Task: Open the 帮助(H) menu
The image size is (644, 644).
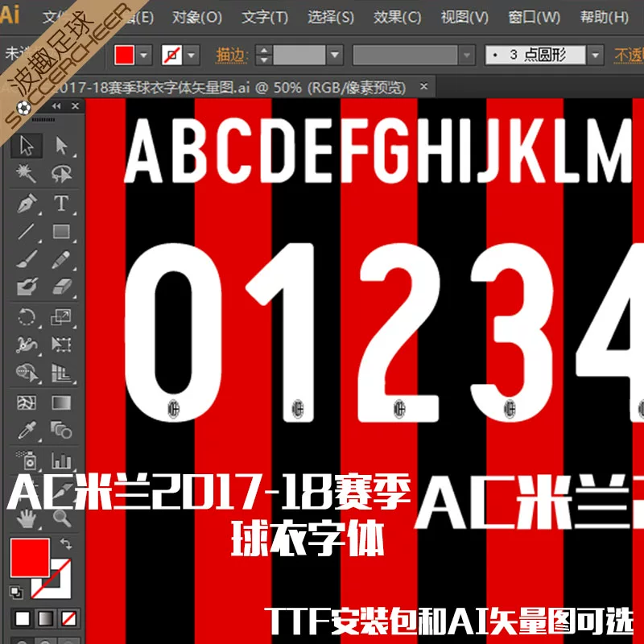Action: (605, 17)
